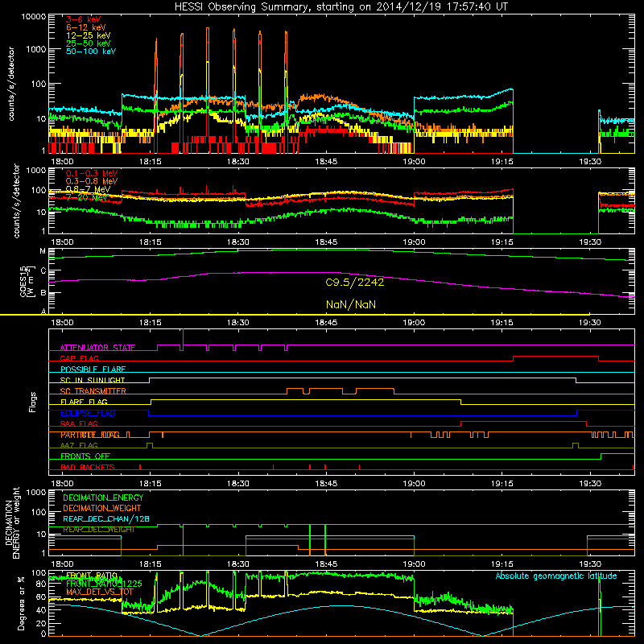
Task: Click the SC_TRANSMITTER flag label
Action: click(93, 391)
